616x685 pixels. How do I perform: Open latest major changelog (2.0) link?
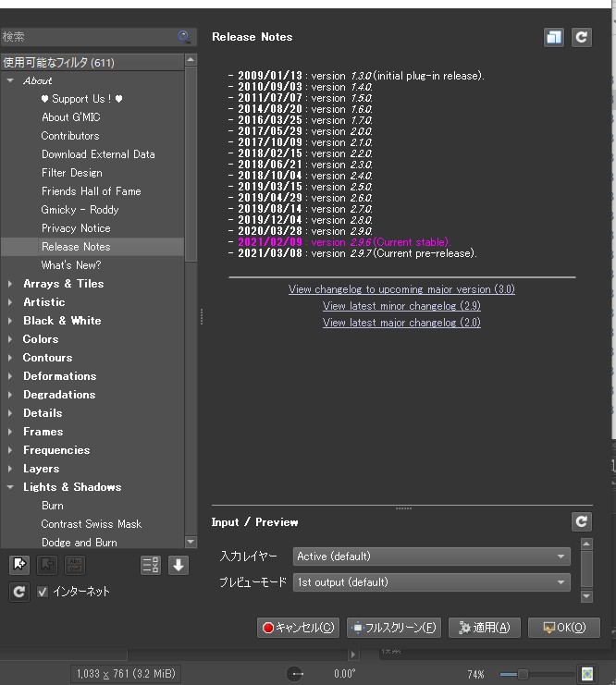point(401,323)
